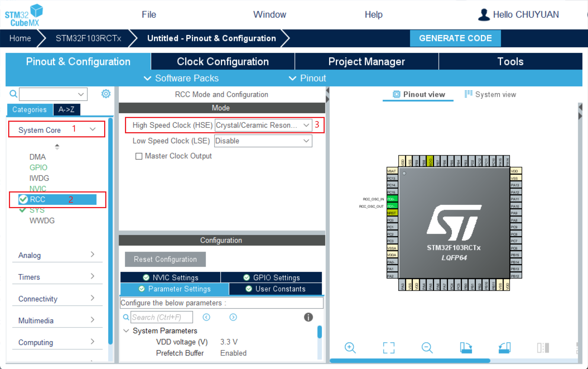Screen dimensions: 588x369
Task: Click the parameter info icon
Action: (308, 317)
